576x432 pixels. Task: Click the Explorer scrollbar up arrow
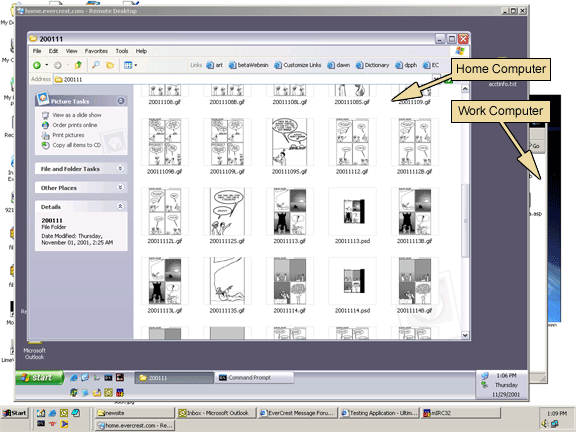click(465, 89)
